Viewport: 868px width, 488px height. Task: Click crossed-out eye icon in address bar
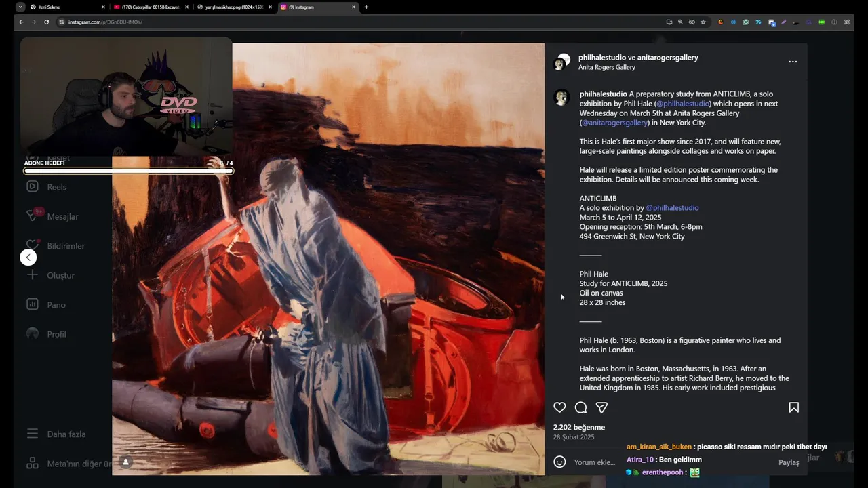pos(692,22)
